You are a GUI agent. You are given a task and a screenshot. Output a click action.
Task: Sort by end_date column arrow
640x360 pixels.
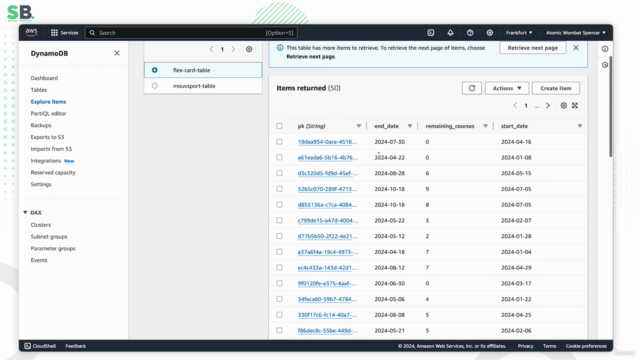pos(410,126)
